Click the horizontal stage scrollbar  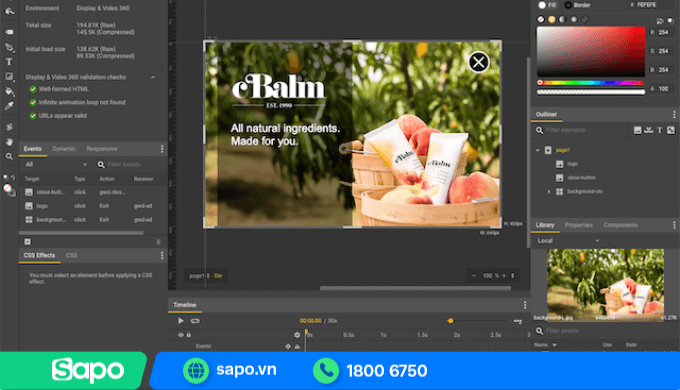point(415,288)
